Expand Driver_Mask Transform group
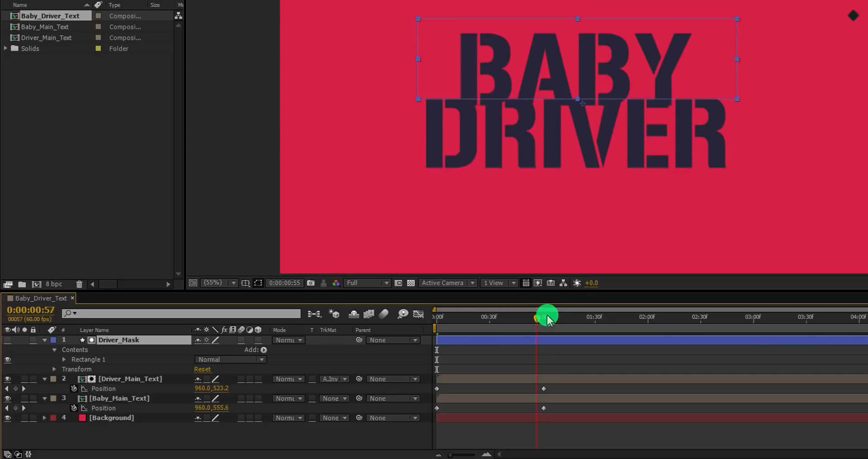This screenshot has height=459, width=868. click(x=54, y=369)
